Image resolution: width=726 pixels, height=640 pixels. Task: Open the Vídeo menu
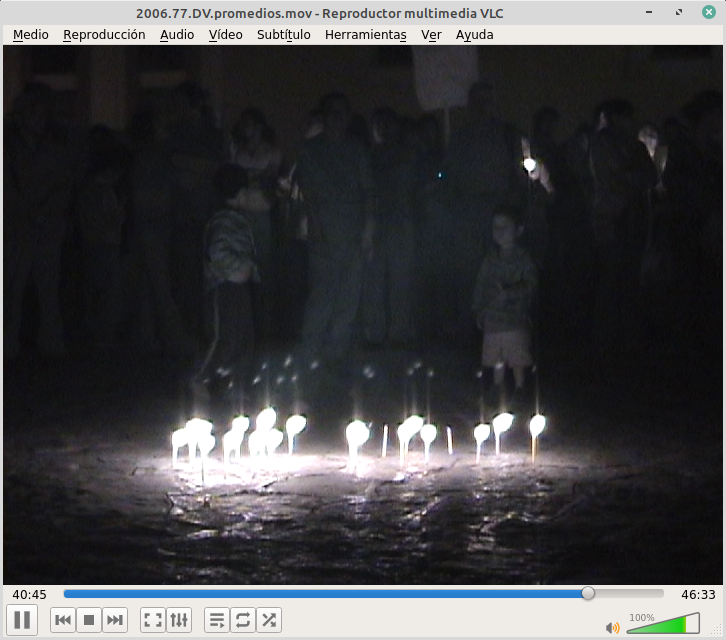pos(225,35)
